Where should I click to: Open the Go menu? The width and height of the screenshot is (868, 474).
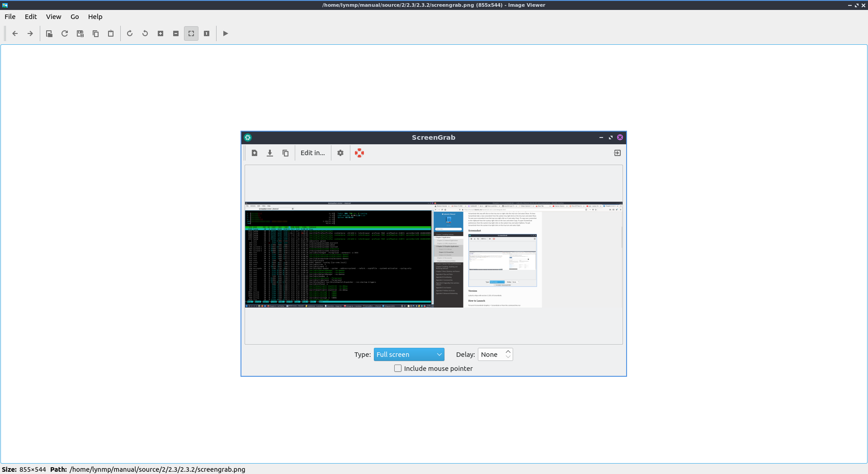coord(75,17)
